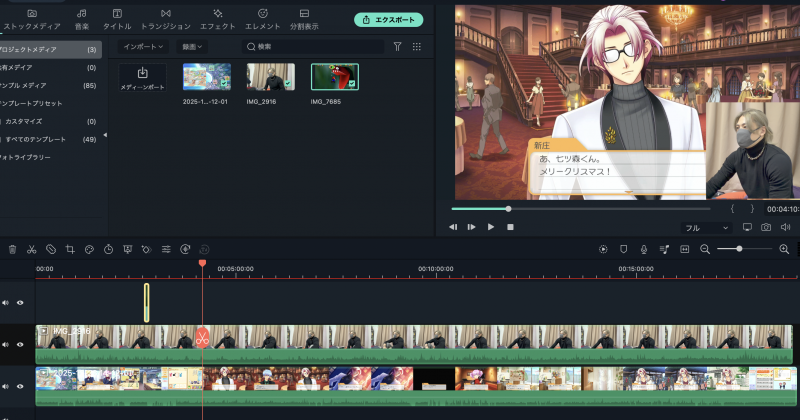Click the エクスポート button
Viewport: 800px width, 420px height.
click(x=388, y=20)
